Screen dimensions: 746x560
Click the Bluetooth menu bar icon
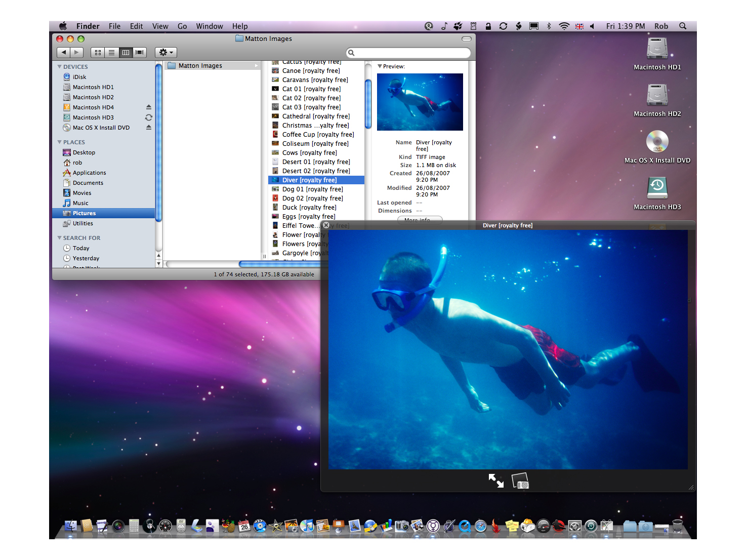(x=549, y=26)
